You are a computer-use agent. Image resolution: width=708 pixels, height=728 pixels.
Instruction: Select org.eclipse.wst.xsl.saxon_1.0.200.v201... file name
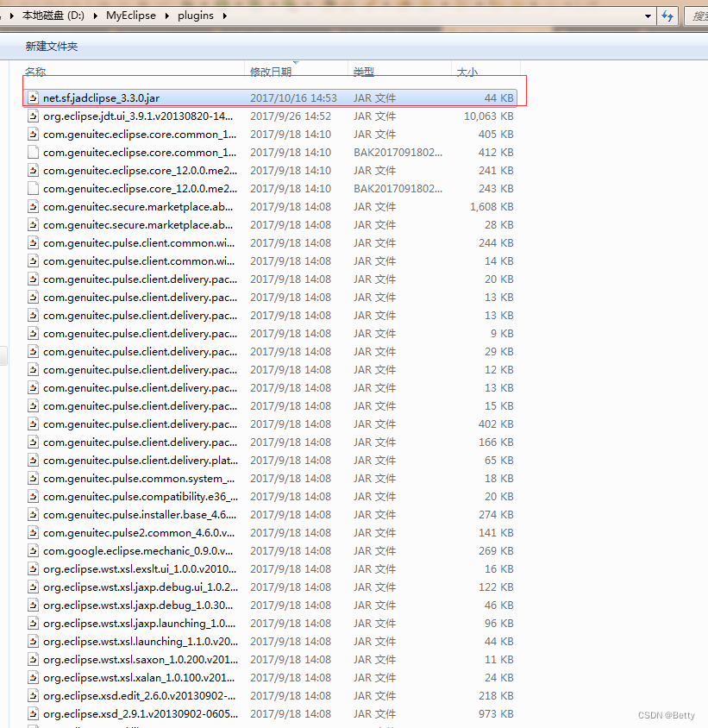pos(141,659)
